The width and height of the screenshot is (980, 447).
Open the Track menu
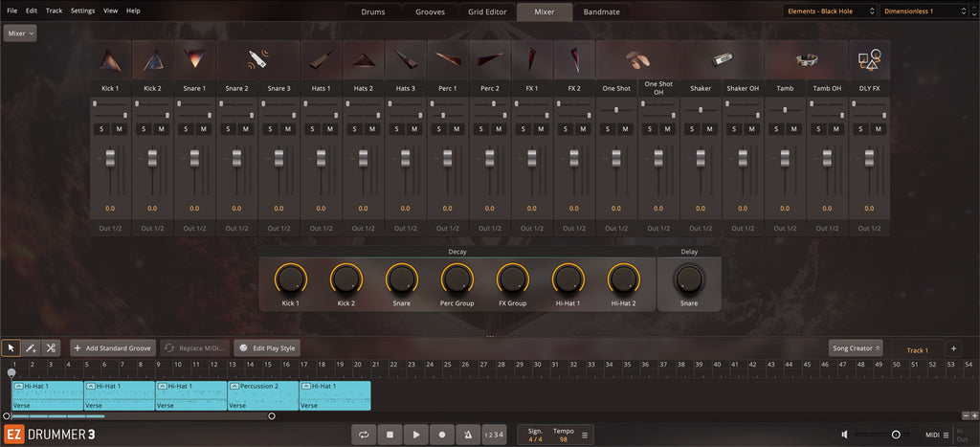click(x=55, y=11)
